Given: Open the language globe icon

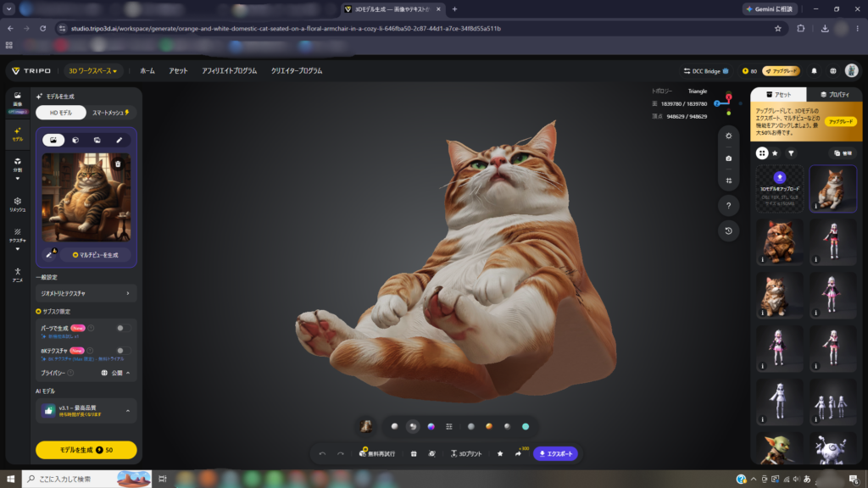Looking at the screenshot, I should coord(832,71).
